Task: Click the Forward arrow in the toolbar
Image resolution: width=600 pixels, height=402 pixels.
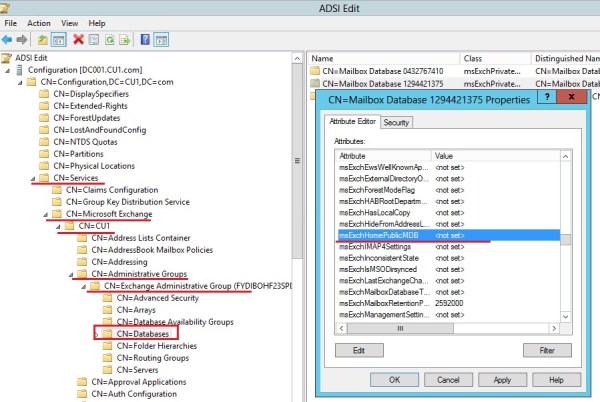Action: click(23, 39)
